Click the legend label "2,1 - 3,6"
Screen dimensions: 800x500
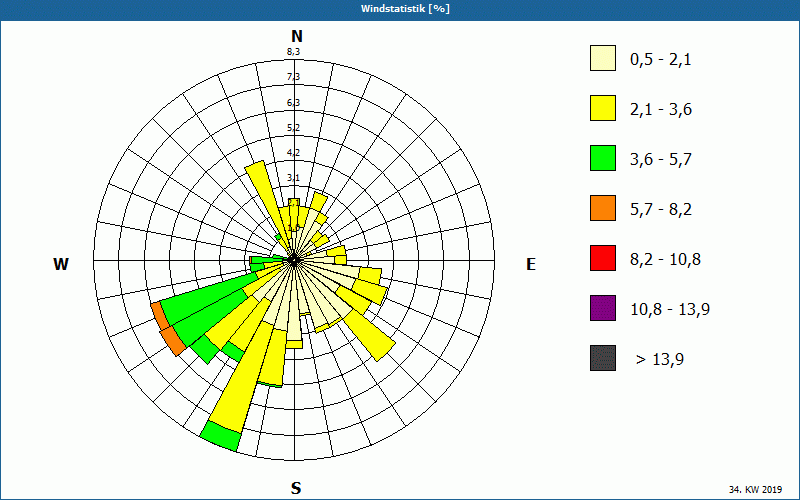click(661, 110)
